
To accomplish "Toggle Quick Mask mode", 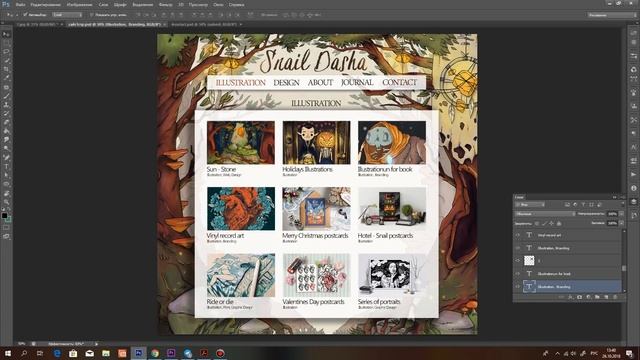I will [6, 228].
